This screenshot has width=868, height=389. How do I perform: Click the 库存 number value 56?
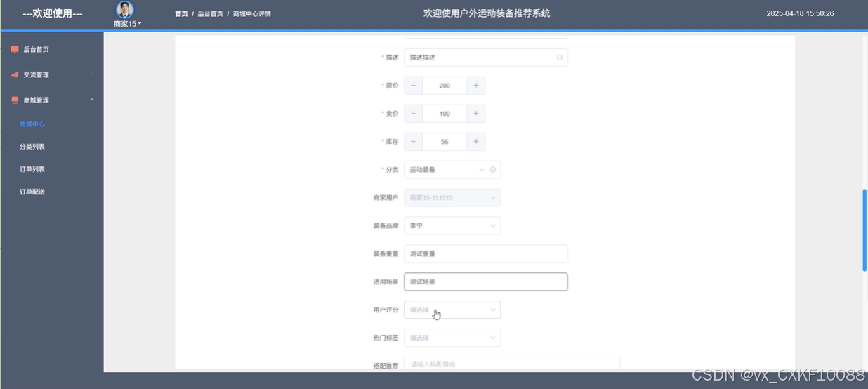click(x=445, y=142)
